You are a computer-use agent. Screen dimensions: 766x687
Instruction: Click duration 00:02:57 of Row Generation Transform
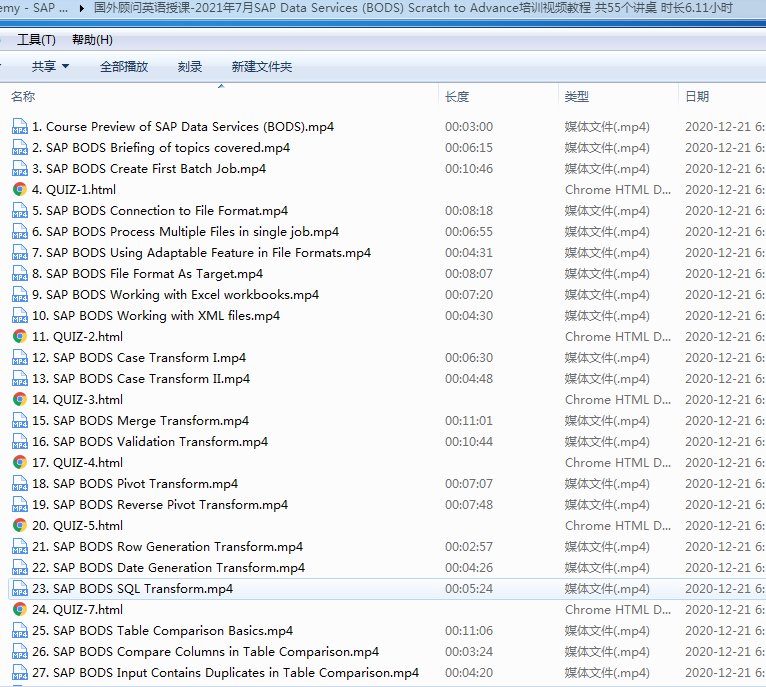tap(469, 547)
